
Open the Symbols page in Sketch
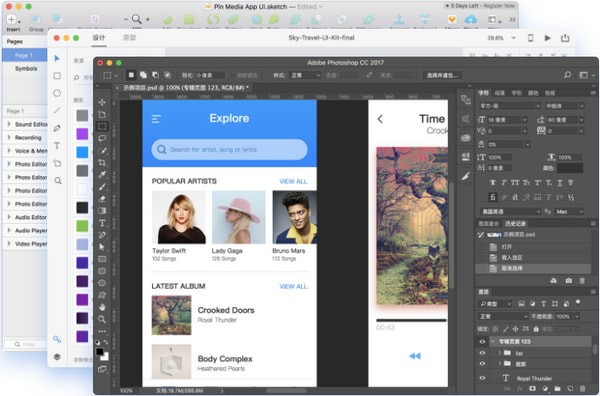click(26, 68)
